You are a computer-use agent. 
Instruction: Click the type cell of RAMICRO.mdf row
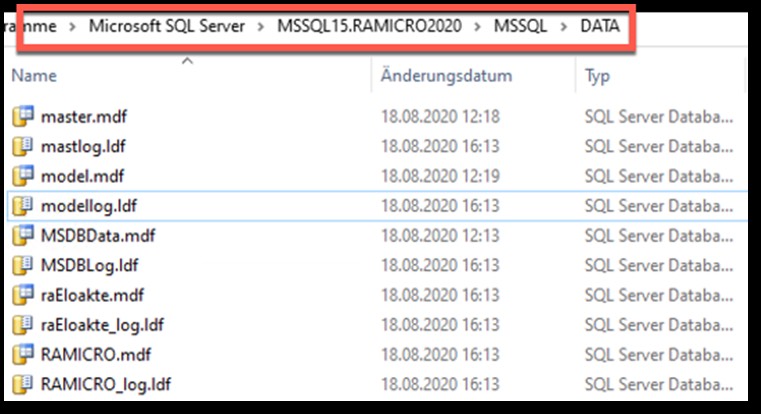(659, 354)
